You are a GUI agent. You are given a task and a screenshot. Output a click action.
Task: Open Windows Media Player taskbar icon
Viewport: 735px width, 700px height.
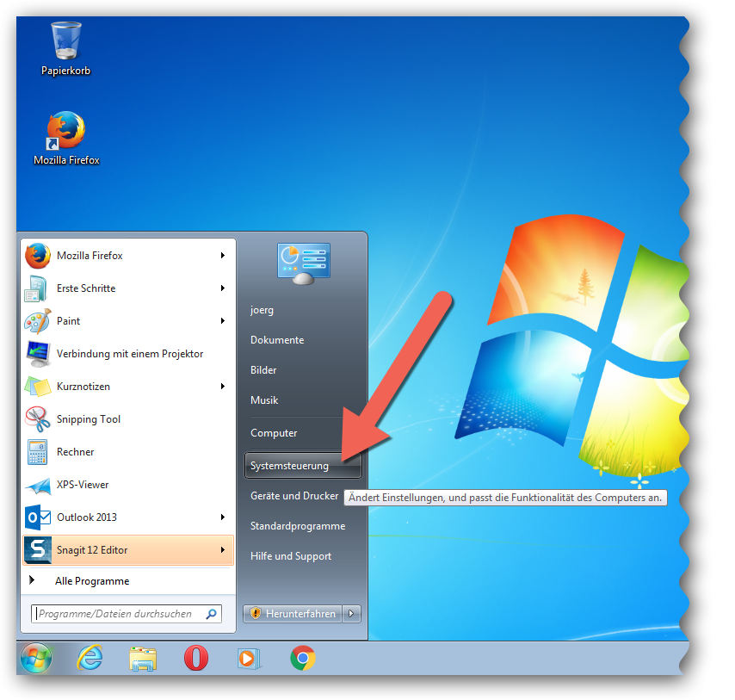[x=249, y=659]
